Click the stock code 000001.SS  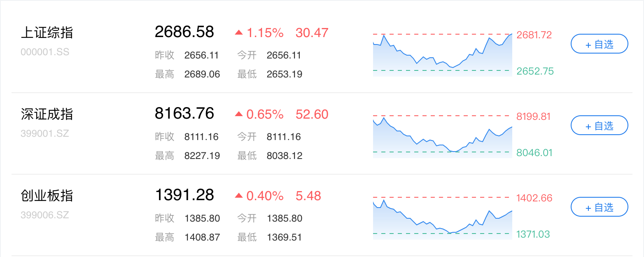tap(45, 52)
